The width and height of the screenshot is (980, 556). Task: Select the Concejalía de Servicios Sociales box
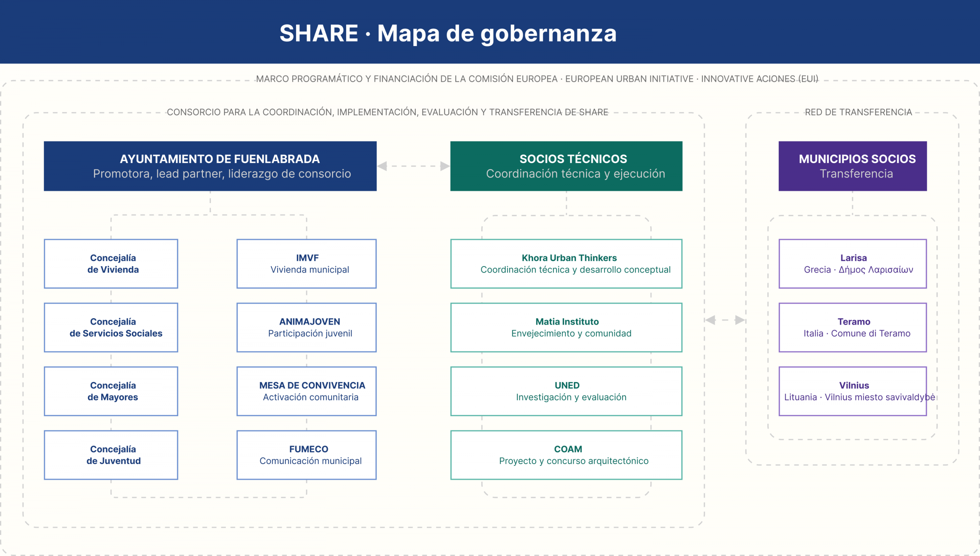pos(111,327)
